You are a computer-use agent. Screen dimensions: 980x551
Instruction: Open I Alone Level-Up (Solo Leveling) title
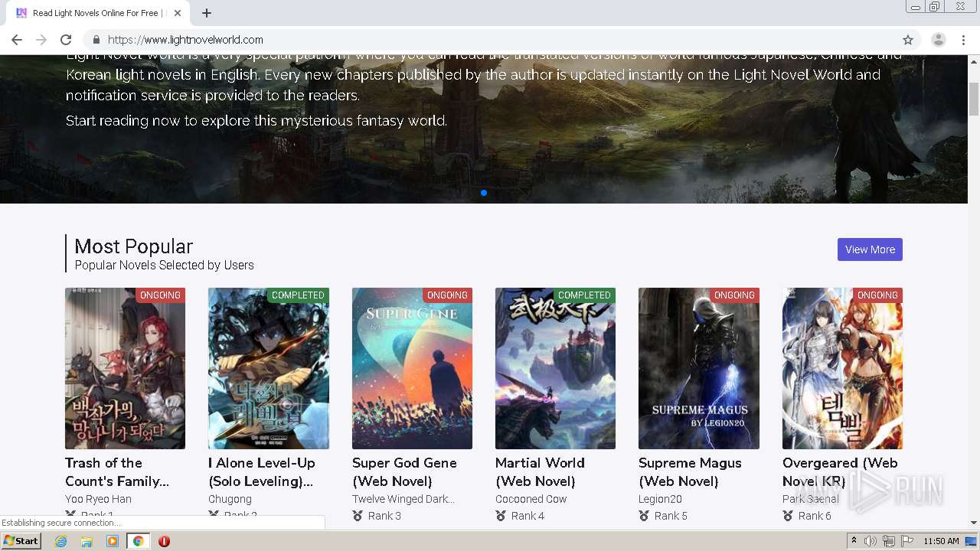[262, 472]
